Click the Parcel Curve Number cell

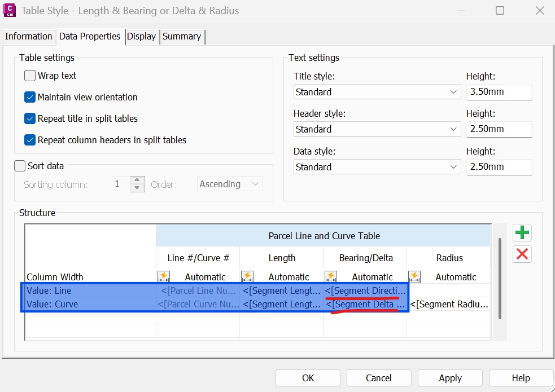click(x=198, y=304)
